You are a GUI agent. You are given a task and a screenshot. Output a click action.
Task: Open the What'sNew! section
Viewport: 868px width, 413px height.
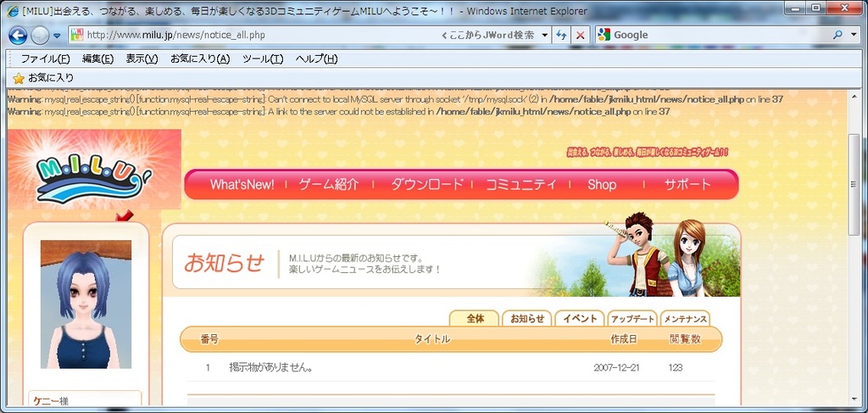[x=242, y=184]
